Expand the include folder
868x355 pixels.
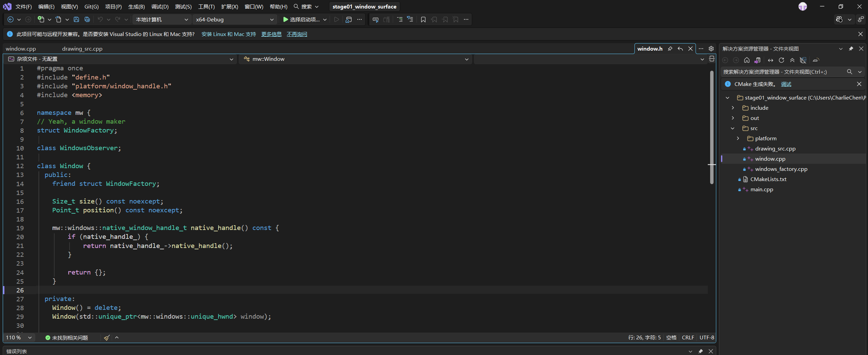[733, 108]
